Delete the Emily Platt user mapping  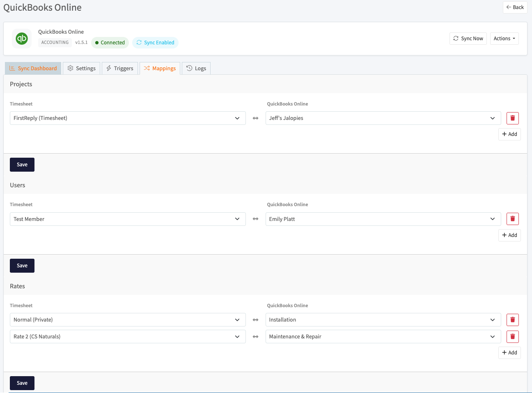pyautogui.click(x=512, y=219)
